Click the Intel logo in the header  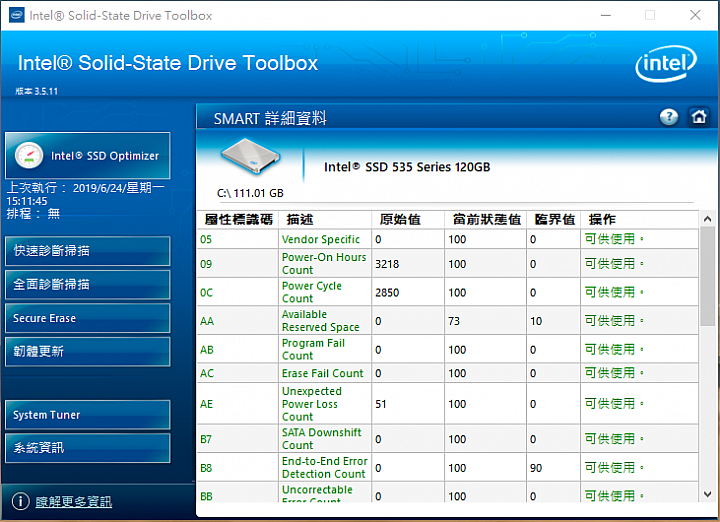pos(666,63)
